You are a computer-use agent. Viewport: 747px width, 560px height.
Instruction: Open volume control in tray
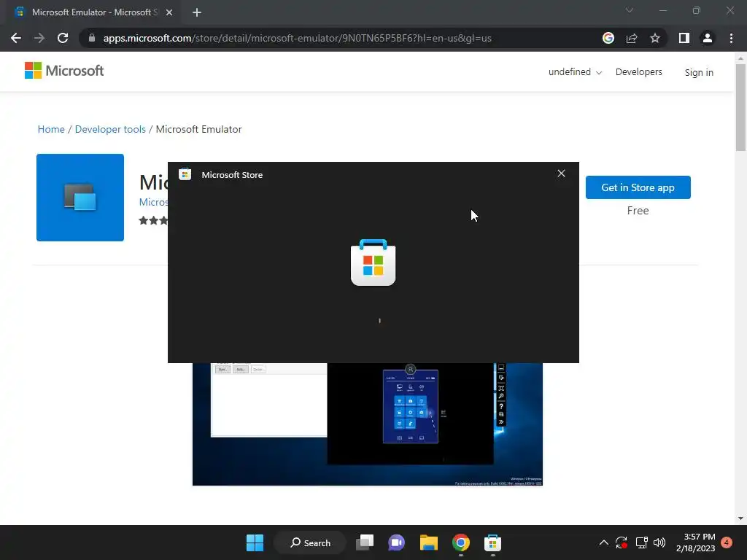(x=659, y=542)
